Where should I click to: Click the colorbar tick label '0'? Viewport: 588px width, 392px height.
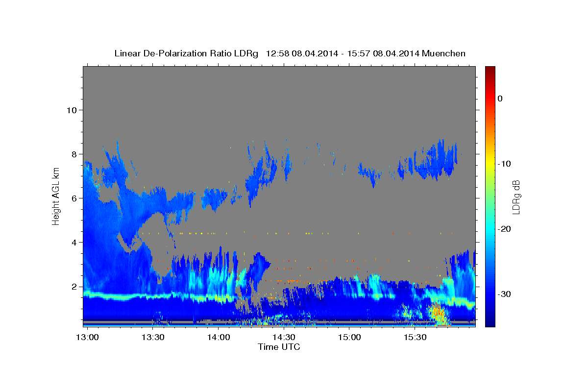pyautogui.click(x=500, y=98)
